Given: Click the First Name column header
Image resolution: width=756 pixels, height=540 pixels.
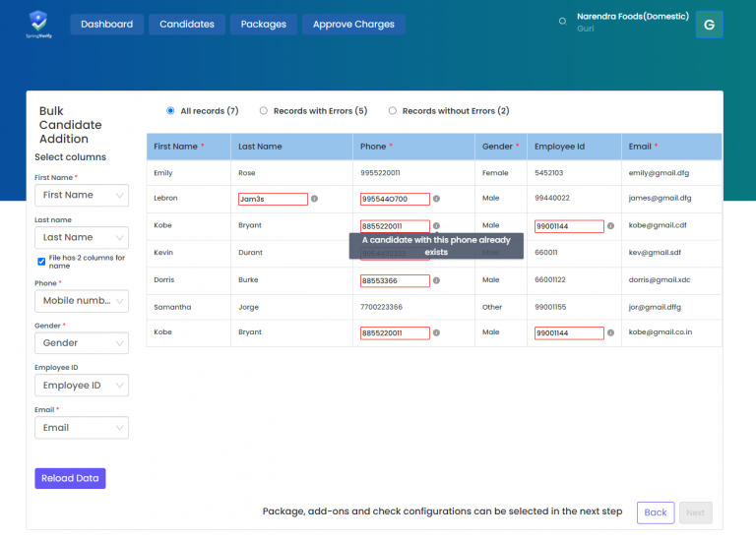Looking at the screenshot, I should [189, 147].
